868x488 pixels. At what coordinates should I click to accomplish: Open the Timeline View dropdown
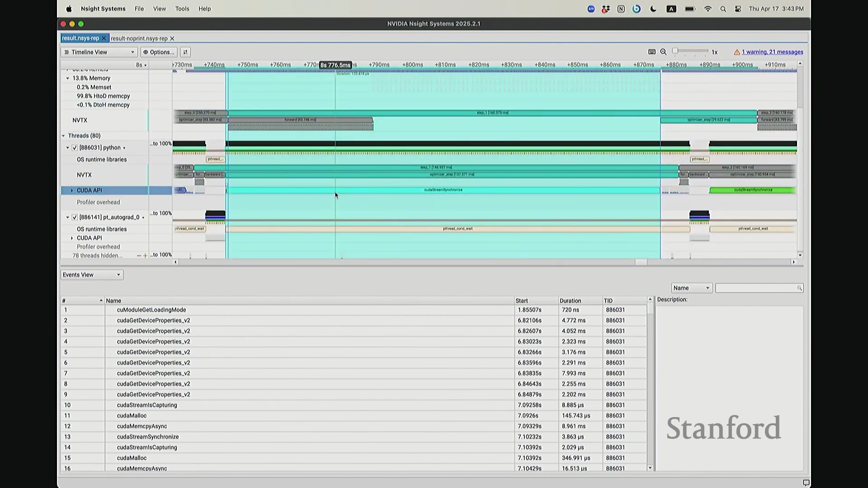click(99, 52)
